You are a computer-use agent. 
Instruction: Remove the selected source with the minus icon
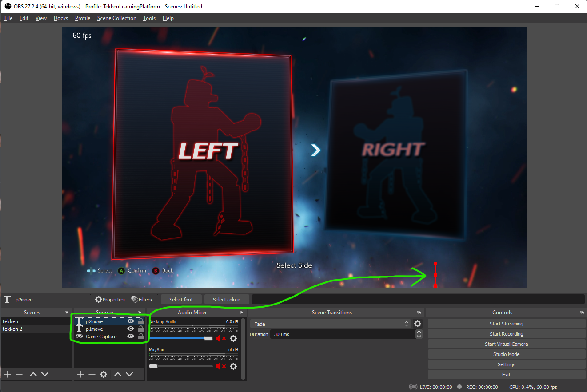(92, 374)
